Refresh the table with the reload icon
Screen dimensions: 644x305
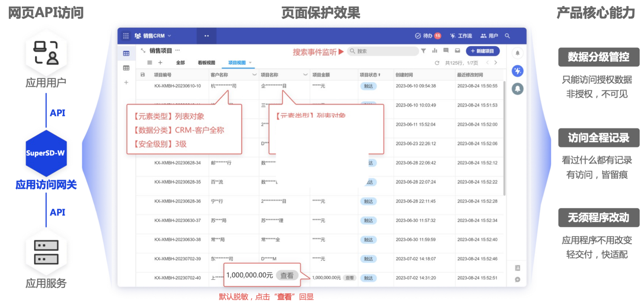click(437, 63)
